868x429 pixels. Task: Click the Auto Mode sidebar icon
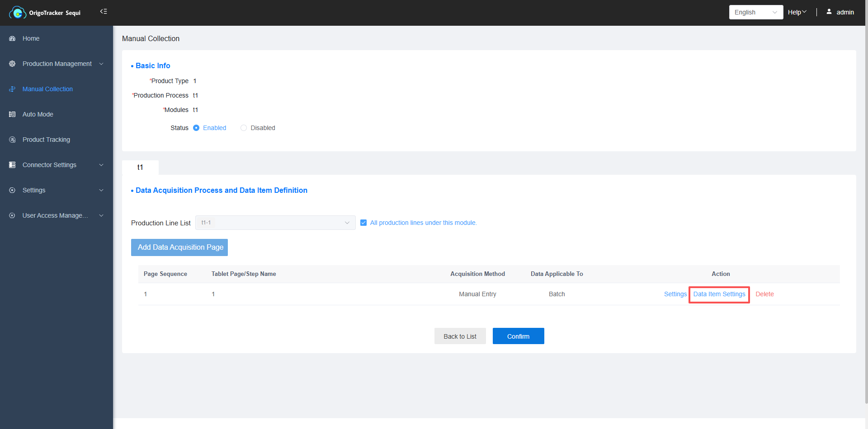coord(12,114)
